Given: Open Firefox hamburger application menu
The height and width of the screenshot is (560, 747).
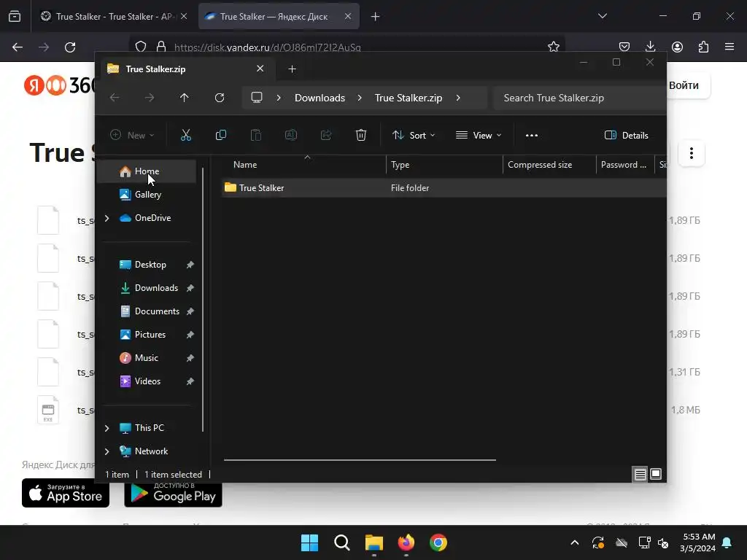Looking at the screenshot, I should tap(729, 47).
